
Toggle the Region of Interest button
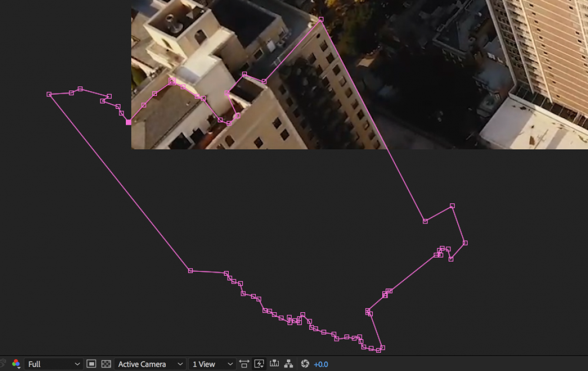point(91,364)
